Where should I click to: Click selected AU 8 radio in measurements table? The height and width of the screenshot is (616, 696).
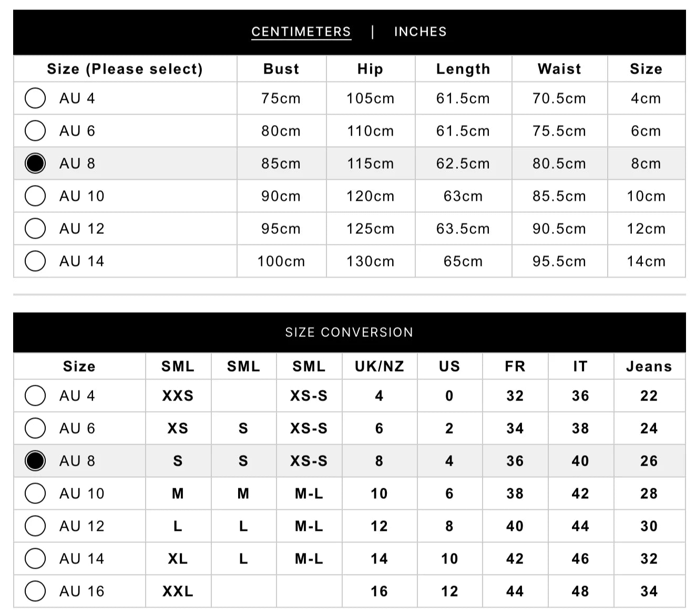click(x=35, y=163)
